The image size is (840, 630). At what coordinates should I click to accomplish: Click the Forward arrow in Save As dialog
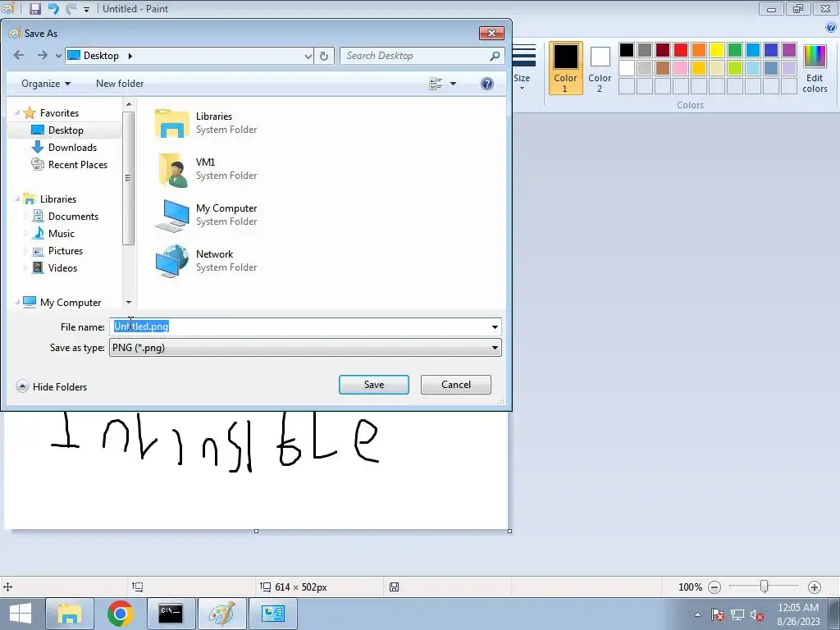[43, 55]
